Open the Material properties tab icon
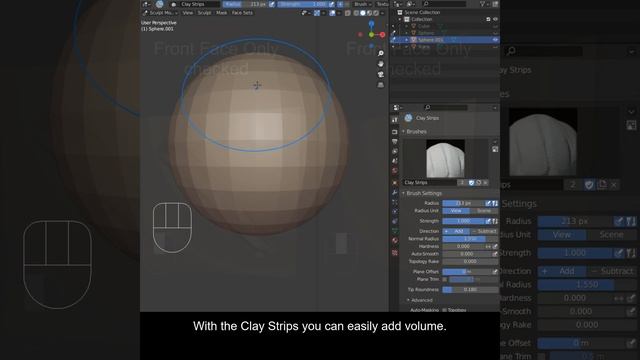The width and height of the screenshot is (640, 360). pyautogui.click(x=395, y=241)
